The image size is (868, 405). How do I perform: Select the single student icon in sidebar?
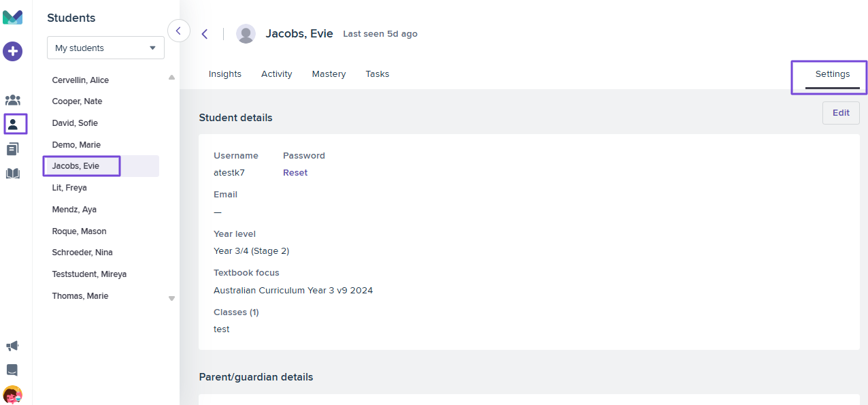pyautogui.click(x=13, y=124)
